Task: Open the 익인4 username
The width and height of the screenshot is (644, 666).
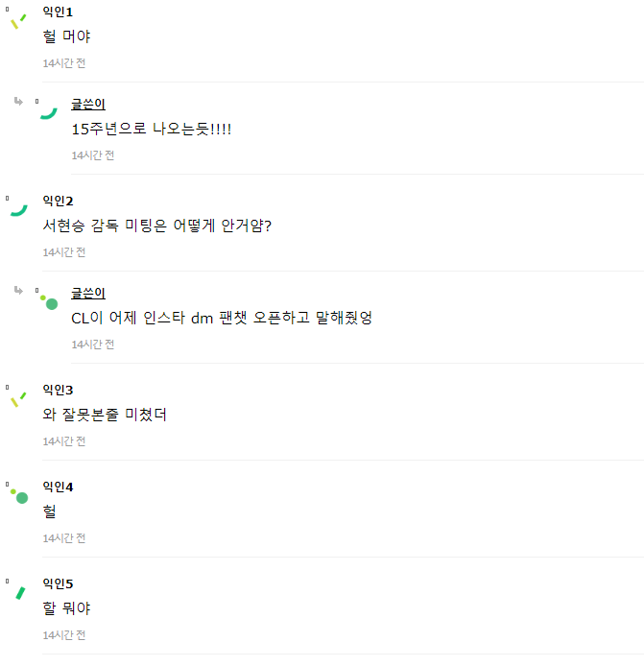Action: tap(58, 487)
